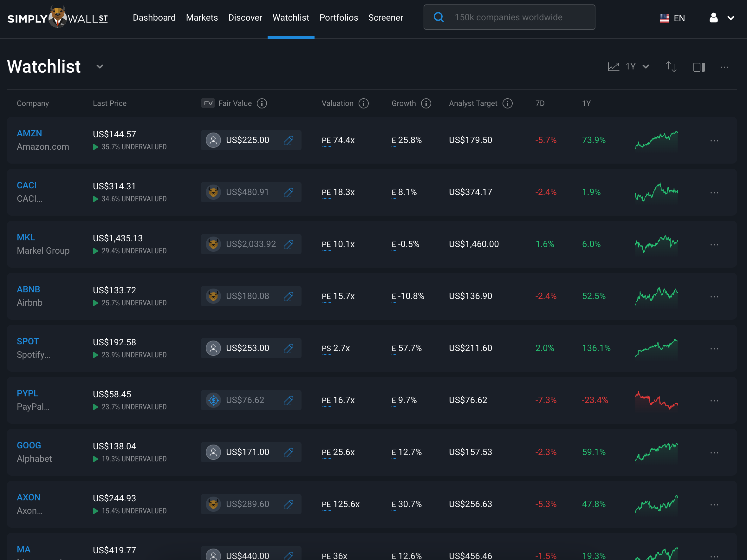Viewport: 747px width, 560px height.
Task: Click the Analyst Target info icon
Action: pos(507,103)
